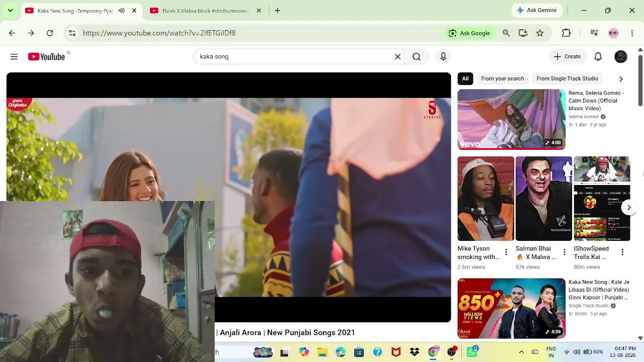Screen dimensions: 644x362
Task: Open the Salman Bhai X Malwa short
Action: (543, 199)
